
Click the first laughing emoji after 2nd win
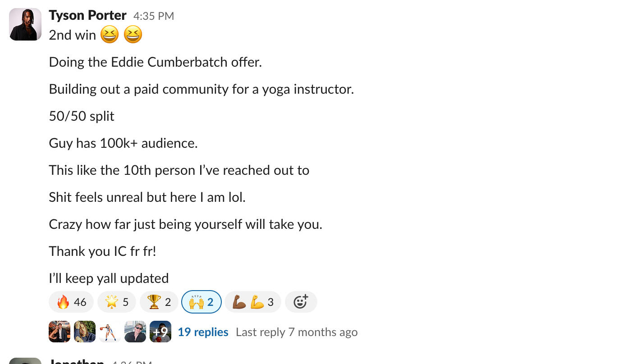[110, 35]
